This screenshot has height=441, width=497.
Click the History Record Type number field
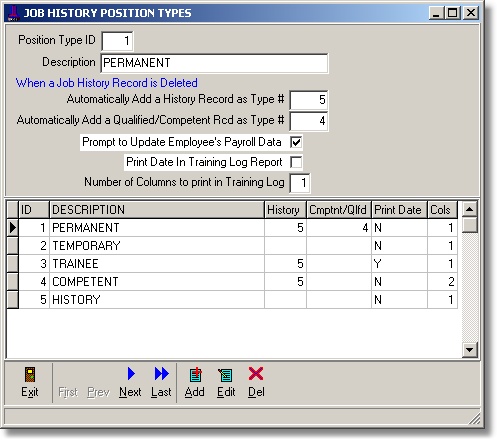click(309, 100)
